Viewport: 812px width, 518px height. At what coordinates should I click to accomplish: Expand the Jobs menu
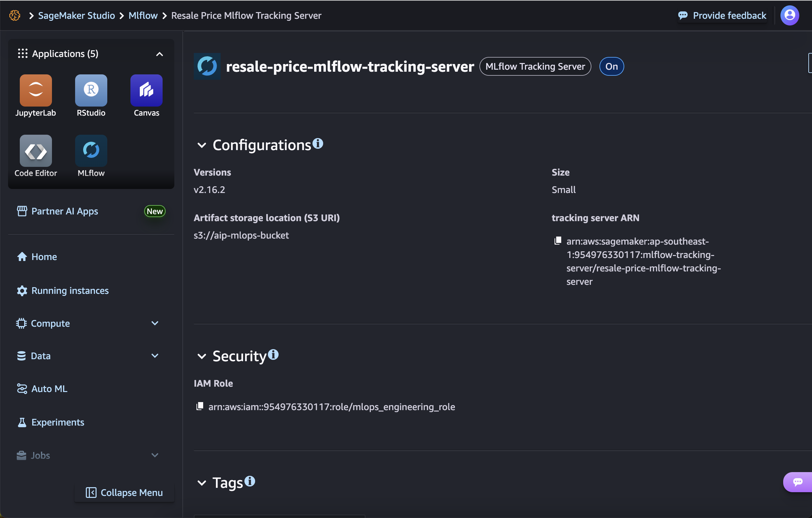155,455
